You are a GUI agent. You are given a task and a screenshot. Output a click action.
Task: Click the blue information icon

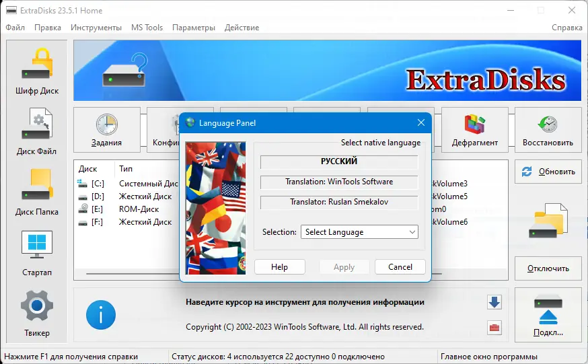click(x=101, y=315)
